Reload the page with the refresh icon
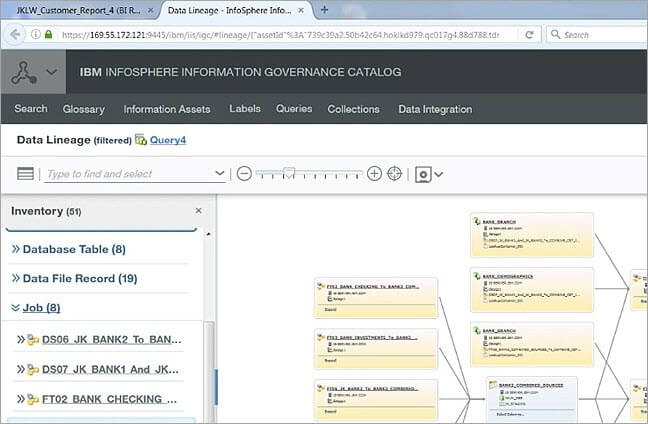The image size is (648, 424). coord(529,35)
